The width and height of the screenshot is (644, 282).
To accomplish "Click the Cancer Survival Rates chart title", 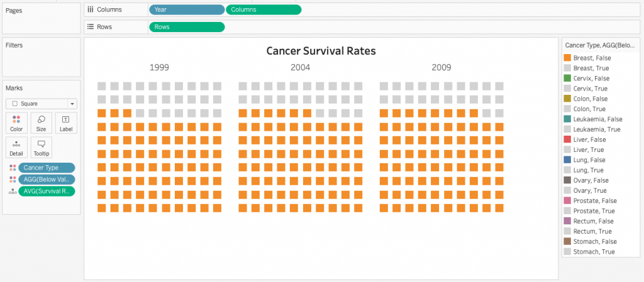I will 321,51.
